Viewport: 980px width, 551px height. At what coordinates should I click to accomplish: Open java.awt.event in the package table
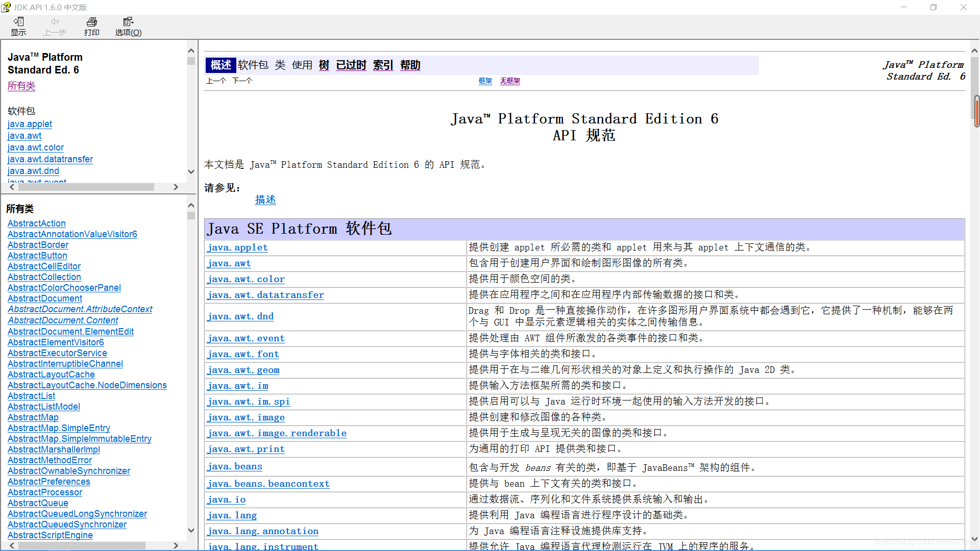tap(246, 338)
